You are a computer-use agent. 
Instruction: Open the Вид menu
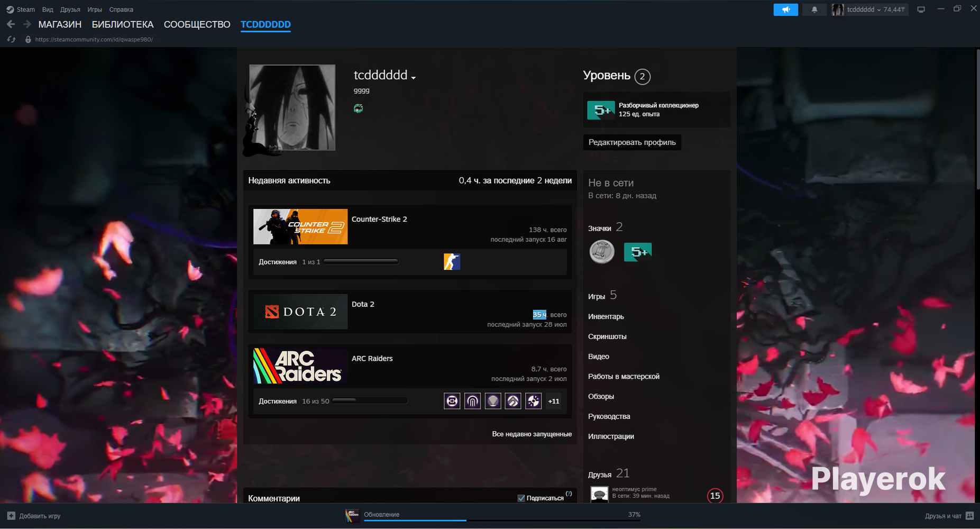pyautogui.click(x=48, y=10)
